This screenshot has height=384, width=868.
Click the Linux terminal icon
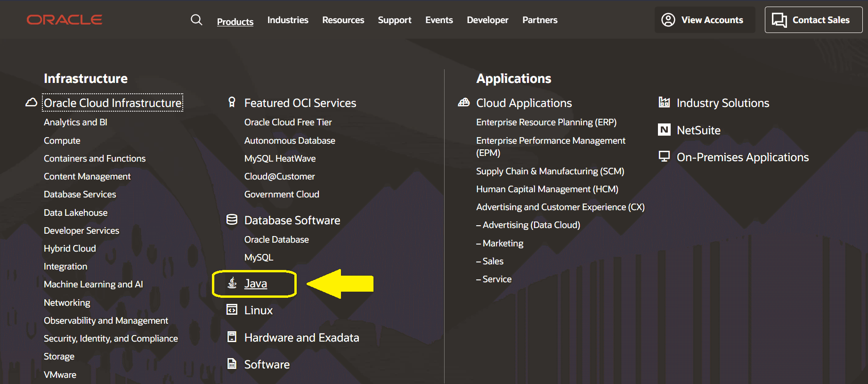click(232, 310)
